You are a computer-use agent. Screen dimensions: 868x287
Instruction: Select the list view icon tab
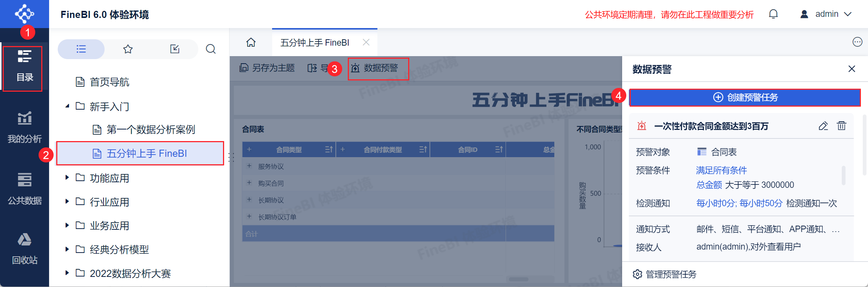tap(81, 49)
